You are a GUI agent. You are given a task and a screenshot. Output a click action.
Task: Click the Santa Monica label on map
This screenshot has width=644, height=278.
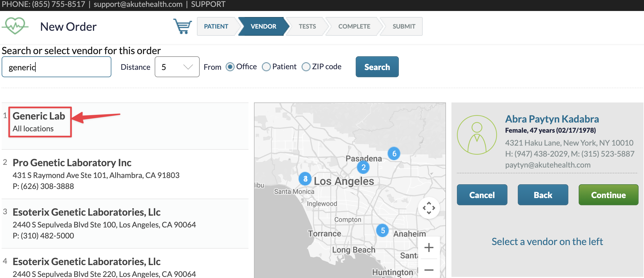[294, 191]
